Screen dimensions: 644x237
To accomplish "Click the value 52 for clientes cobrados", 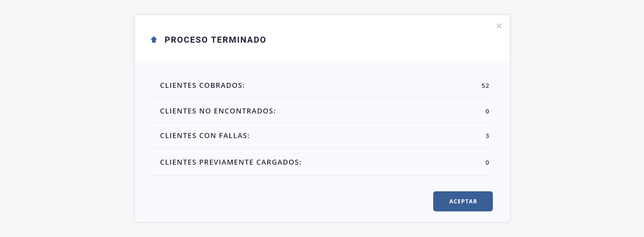I will tap(485, 86).
